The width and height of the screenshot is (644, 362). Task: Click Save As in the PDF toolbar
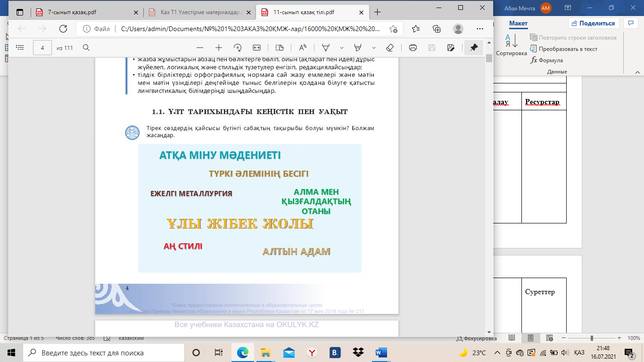click(x=451, y=48)
